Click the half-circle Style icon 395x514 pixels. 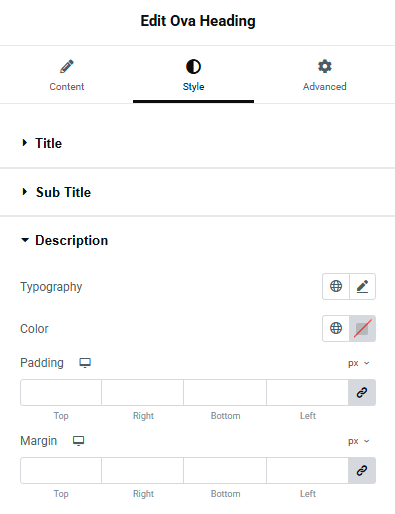click(193, 66)
